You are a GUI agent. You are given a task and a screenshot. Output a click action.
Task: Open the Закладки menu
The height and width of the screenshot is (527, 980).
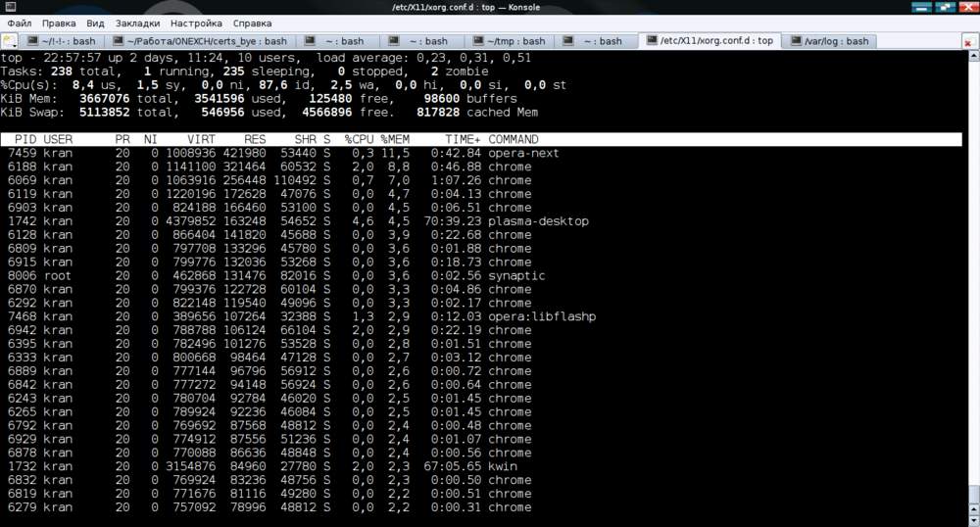137,24
